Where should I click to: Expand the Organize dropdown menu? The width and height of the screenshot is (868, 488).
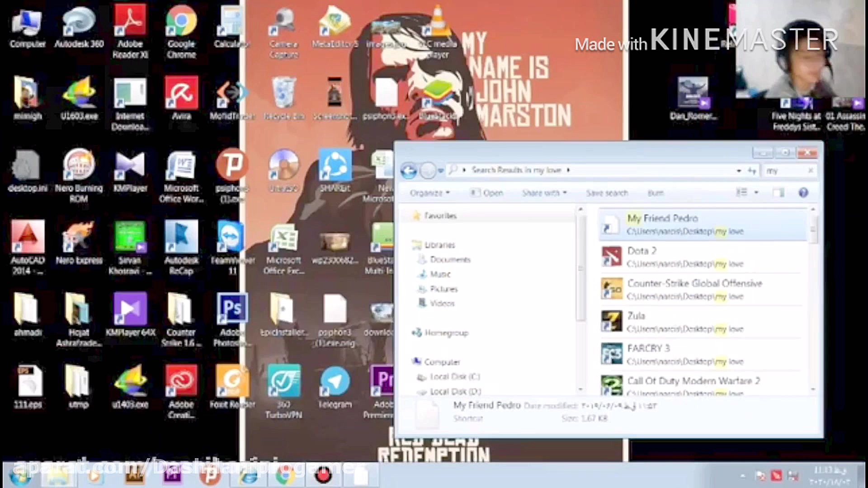coord(429,193)
